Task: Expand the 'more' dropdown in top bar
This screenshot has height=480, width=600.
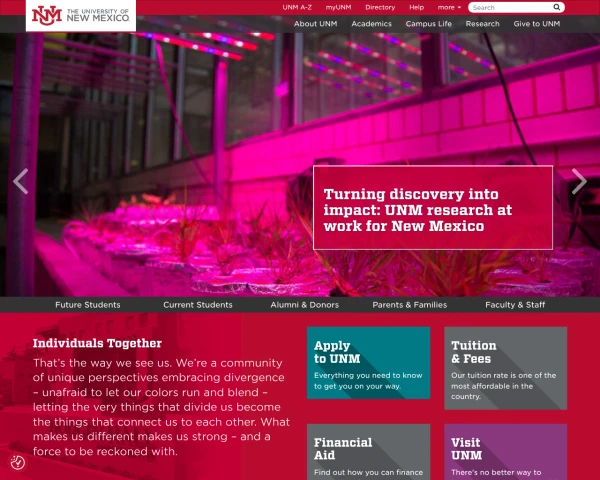Action: click(x=449, y=7)
